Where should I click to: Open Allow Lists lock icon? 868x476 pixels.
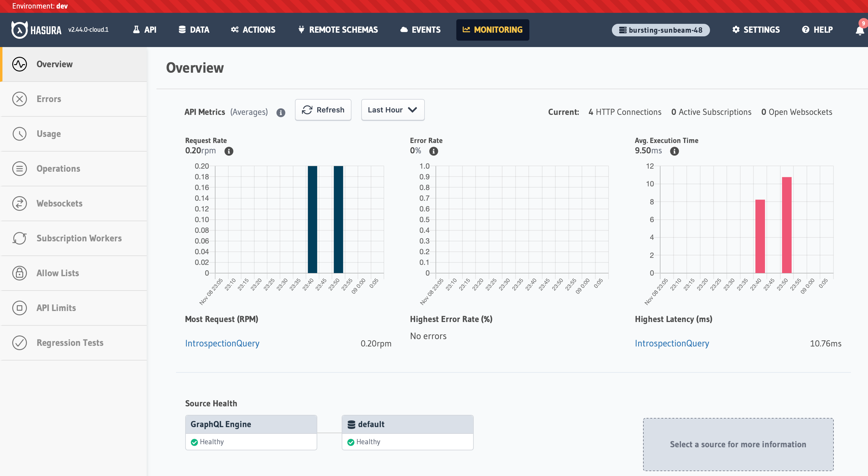pos(20,273)
